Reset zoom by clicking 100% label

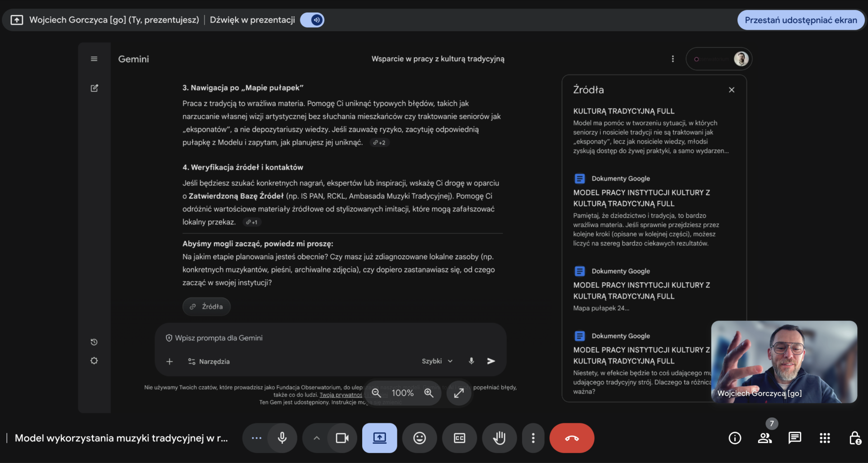(402, 393)
